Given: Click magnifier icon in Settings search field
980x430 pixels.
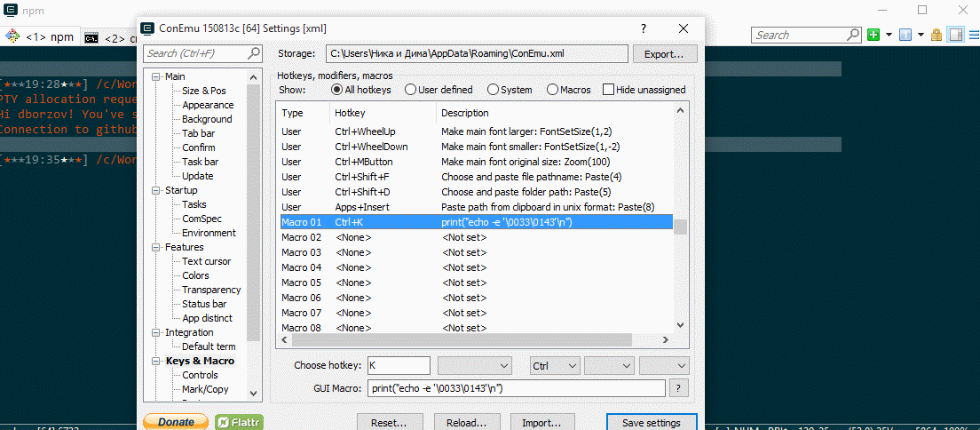Looking at the screenshot, I should pyautogui.click(x=254, y=53).
